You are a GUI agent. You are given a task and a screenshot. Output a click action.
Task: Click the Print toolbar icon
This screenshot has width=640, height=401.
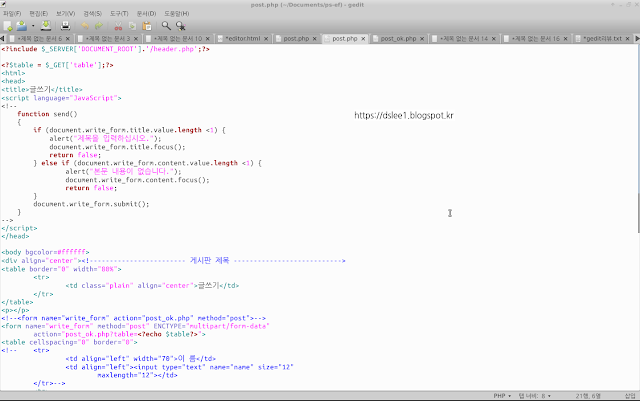coord(65,26)
